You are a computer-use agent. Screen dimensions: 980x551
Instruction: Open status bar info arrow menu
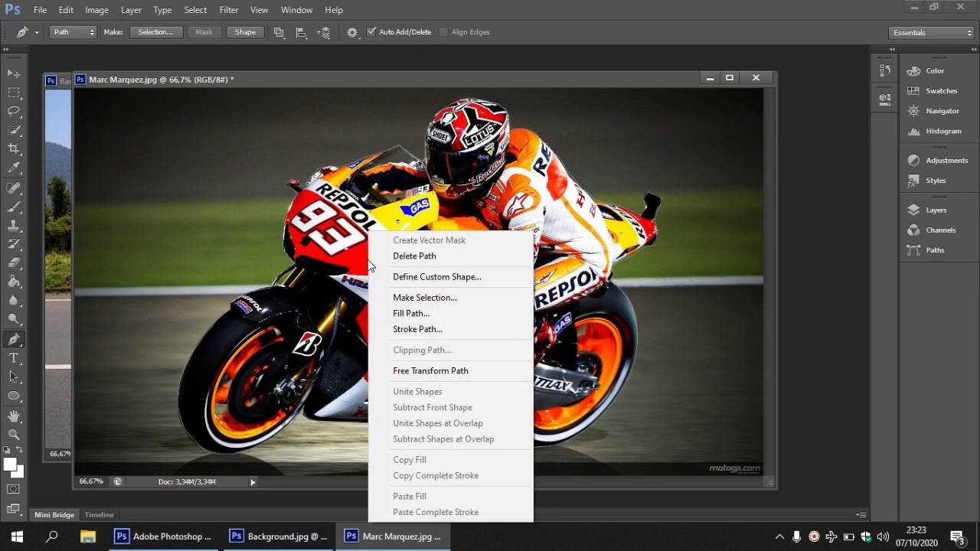[253, 482]
